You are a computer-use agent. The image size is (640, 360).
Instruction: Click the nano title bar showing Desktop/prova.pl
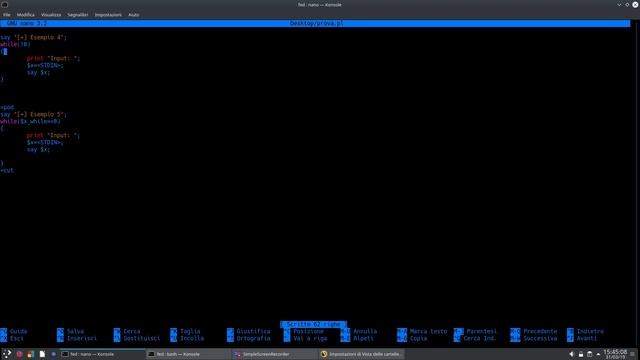315,23
